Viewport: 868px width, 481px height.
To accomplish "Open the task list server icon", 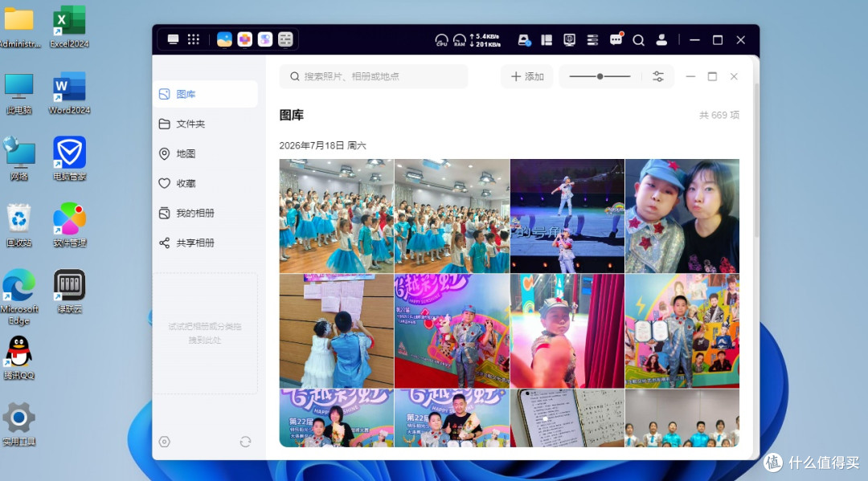I will 592,40.
